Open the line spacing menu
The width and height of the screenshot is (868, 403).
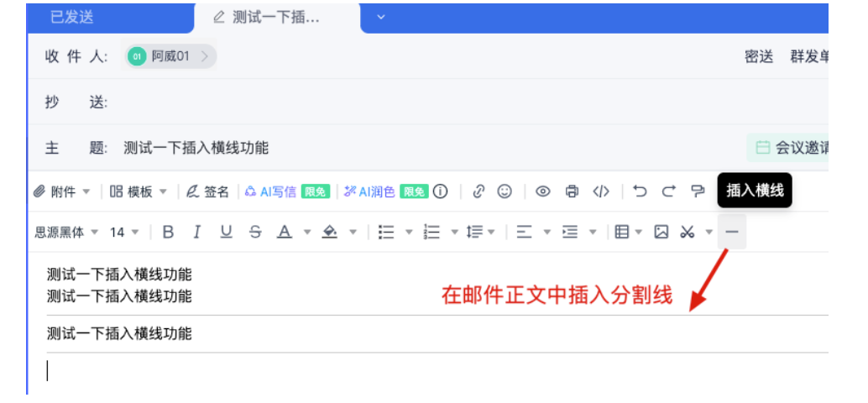coord(480,232)
